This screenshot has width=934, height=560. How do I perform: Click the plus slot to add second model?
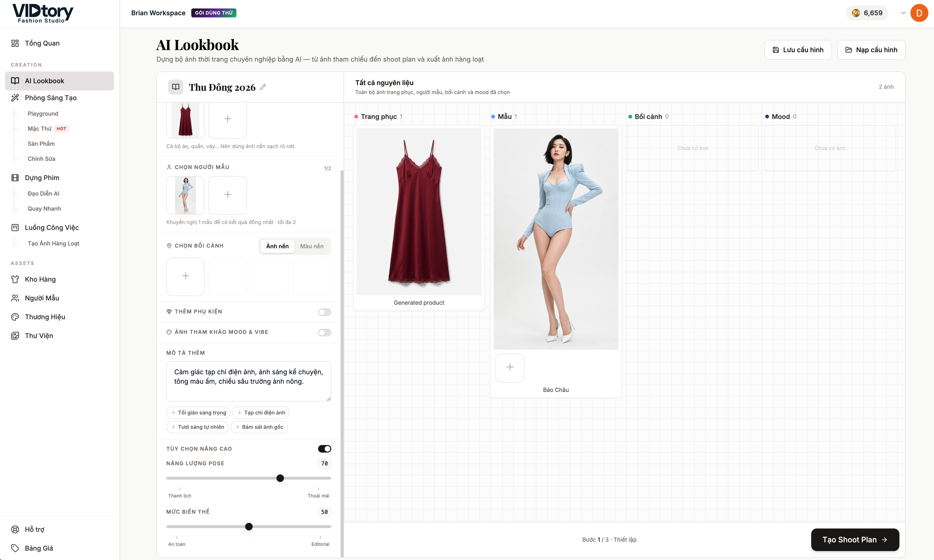click(x=228, y=195)
